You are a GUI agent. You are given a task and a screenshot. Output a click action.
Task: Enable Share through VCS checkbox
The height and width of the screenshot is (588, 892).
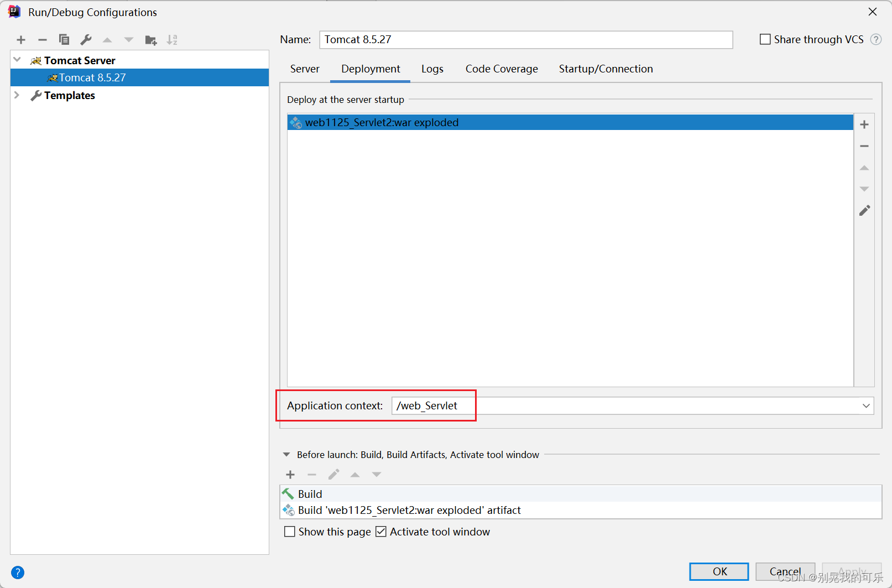click(765, 39)
